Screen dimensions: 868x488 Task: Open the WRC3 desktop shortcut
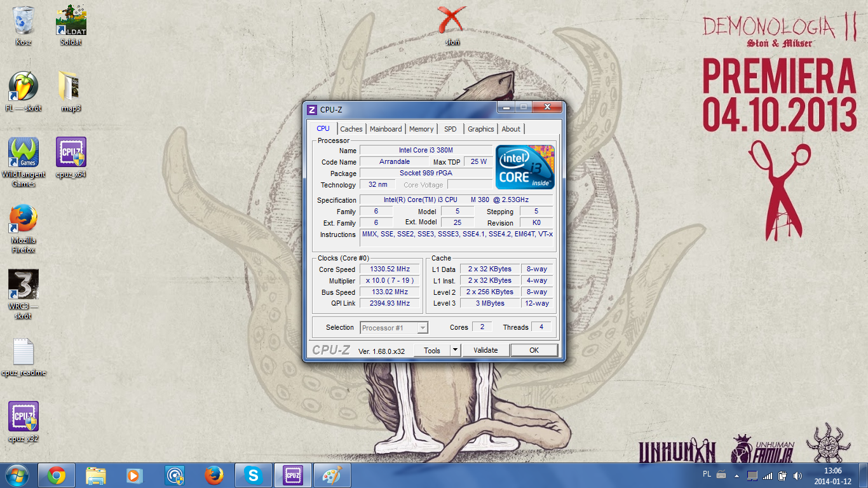pos(23,285)
